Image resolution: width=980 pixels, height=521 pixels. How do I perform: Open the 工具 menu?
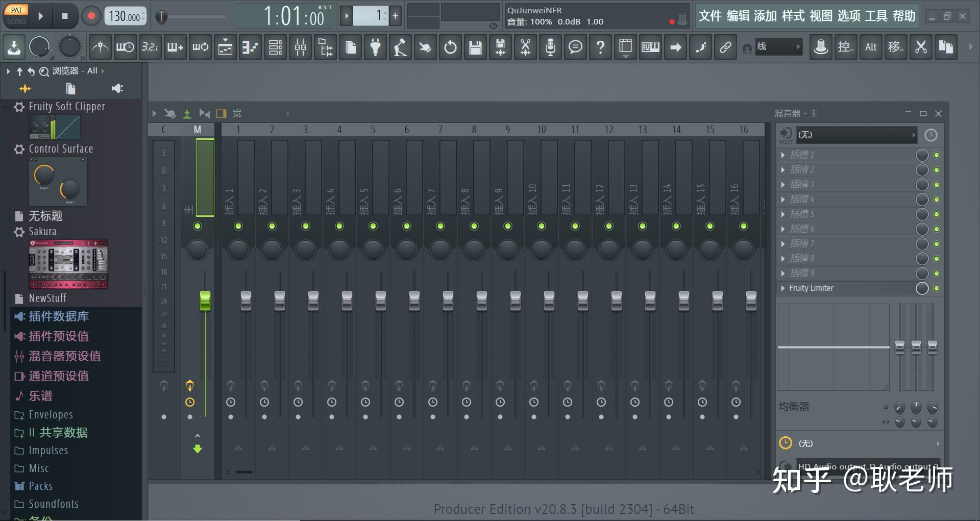click(876, 16)
